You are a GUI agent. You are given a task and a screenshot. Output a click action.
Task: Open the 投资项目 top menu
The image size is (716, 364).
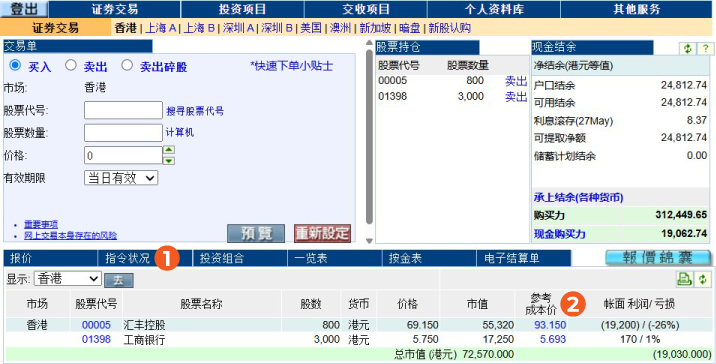pyautogui.click(x=242, y=9)
